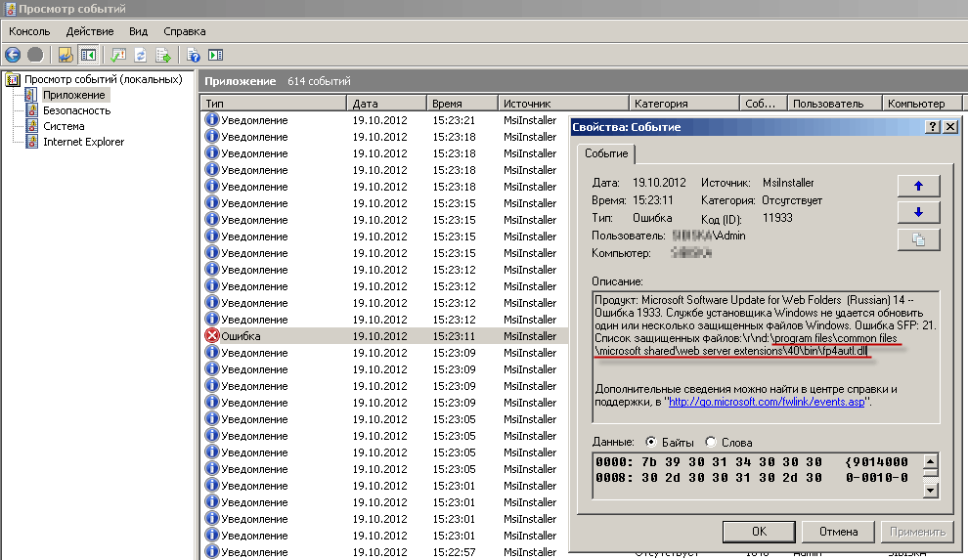Click the Refresh toolbar icon
968x560 pixels.
140,55
